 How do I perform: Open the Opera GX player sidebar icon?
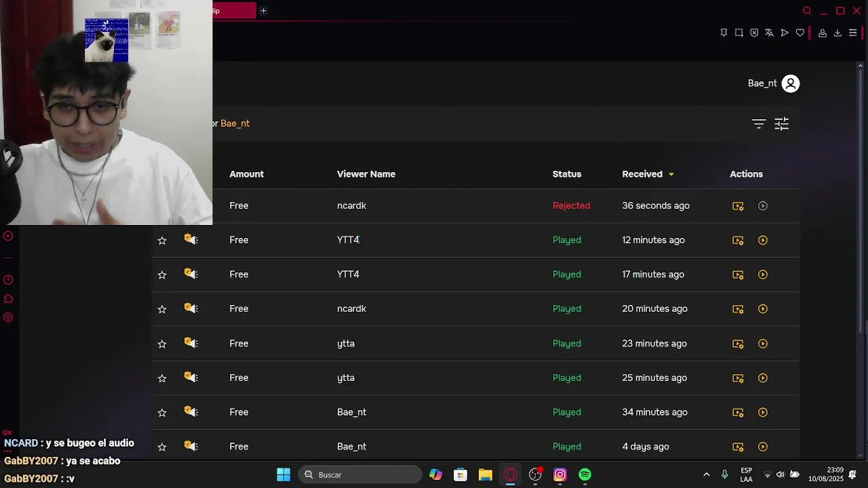coord(8,236)
